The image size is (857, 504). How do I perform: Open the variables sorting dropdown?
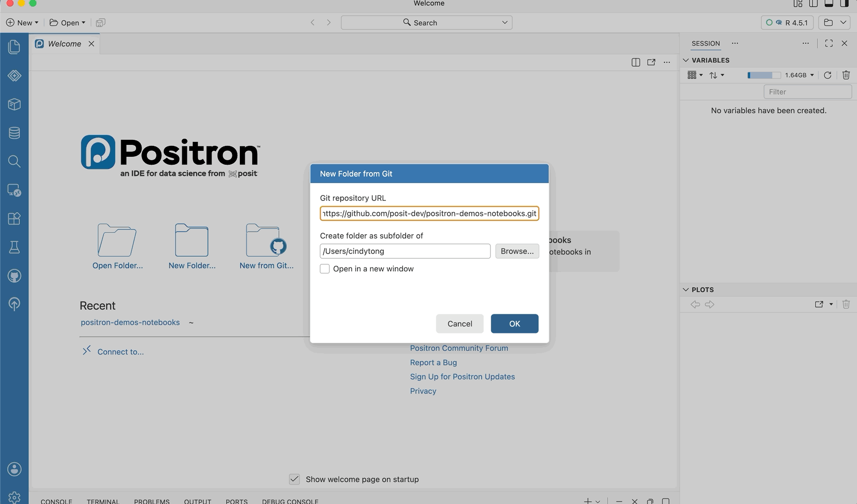tap(716, 75)
